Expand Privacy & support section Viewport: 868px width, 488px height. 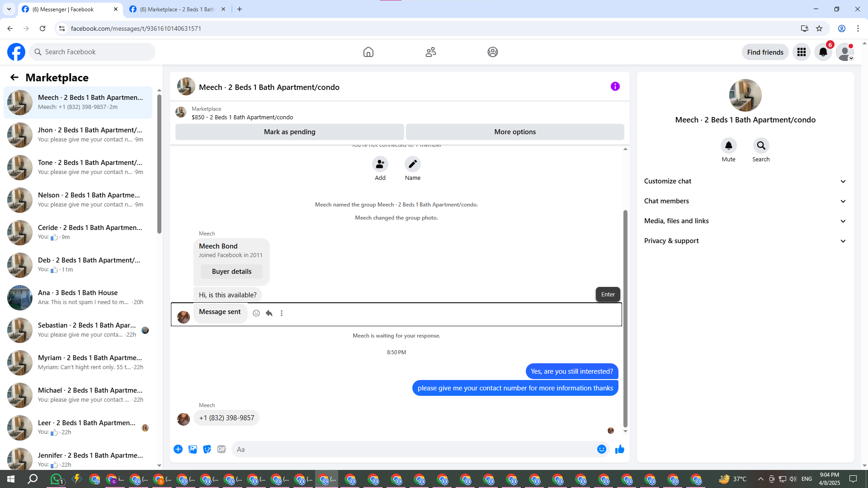click(745, 241)
